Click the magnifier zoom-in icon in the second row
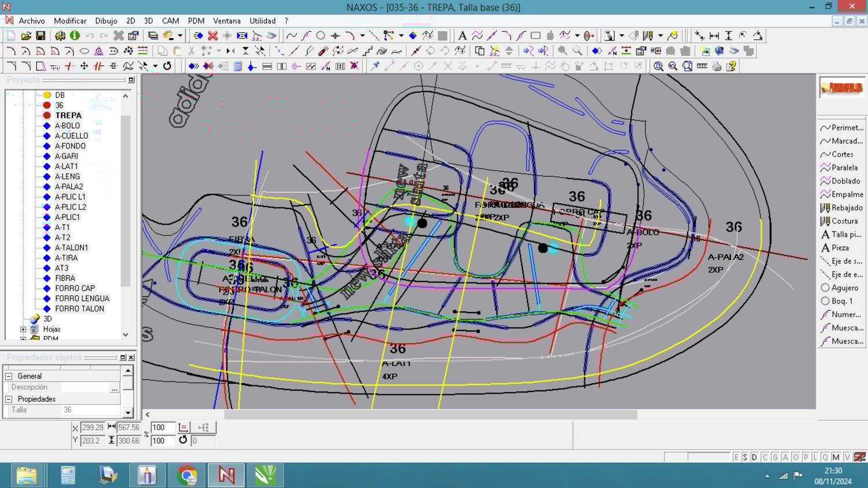The height and width of the screenshot is (488, 868). [562, 51]
